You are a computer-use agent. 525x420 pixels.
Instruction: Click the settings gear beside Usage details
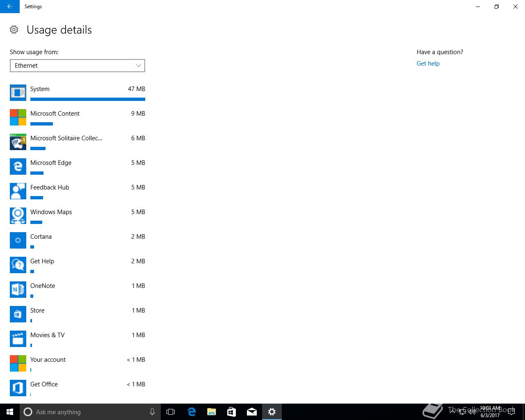coord(14,30)
